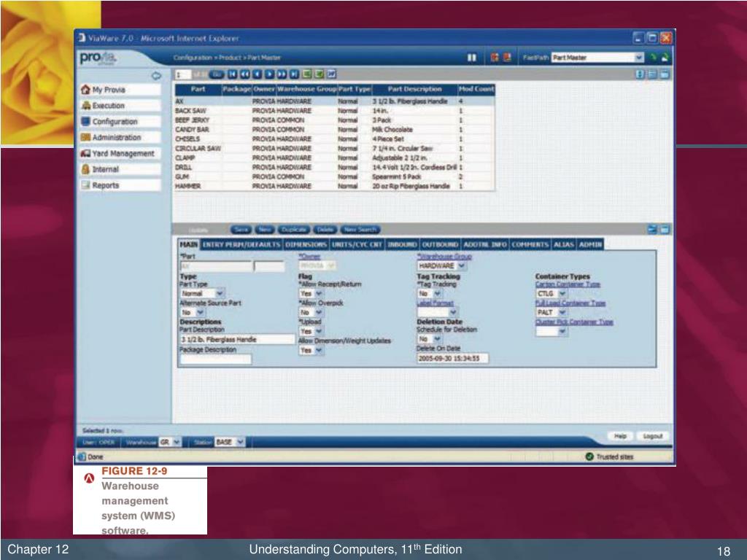This screenshot has width=747, height=560.
Task: Switch to the COMMENTS tab
Action: pyautogui.click(x=530, y=244)
